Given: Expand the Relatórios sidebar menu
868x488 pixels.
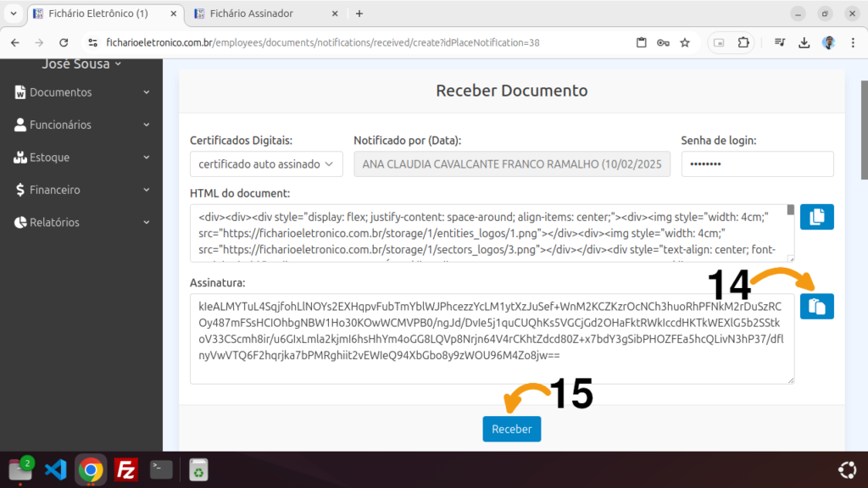Looking at the screenshot, I should click(81, 223).
